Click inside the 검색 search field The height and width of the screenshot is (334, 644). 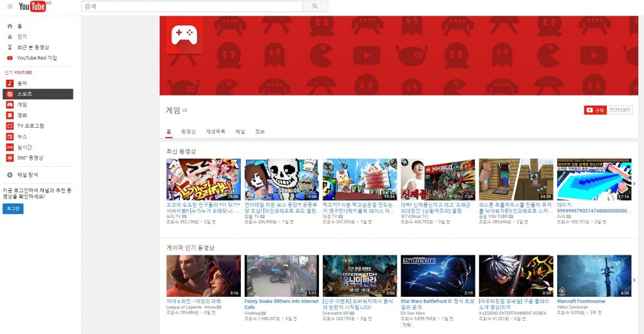pos(192,6)
